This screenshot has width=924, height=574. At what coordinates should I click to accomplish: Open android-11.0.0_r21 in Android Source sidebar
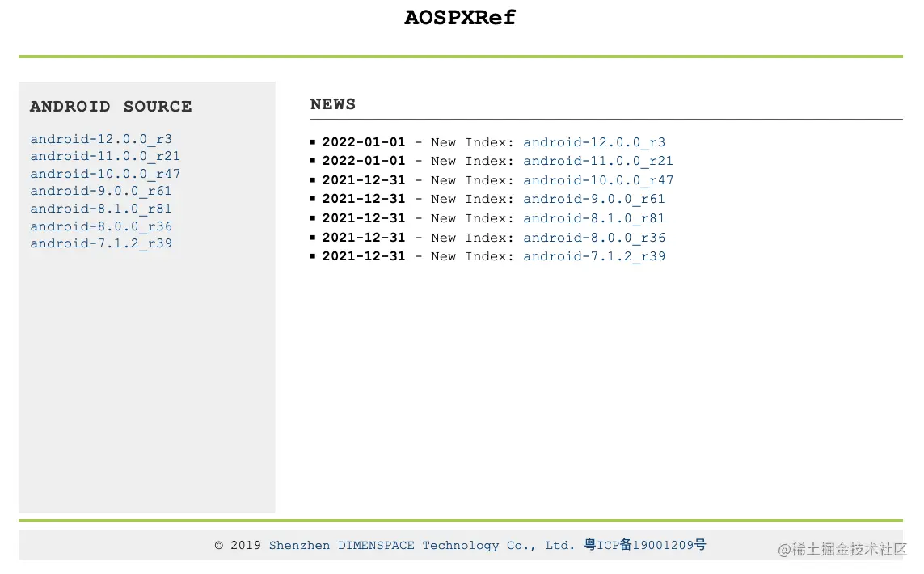tap(105, 156)
